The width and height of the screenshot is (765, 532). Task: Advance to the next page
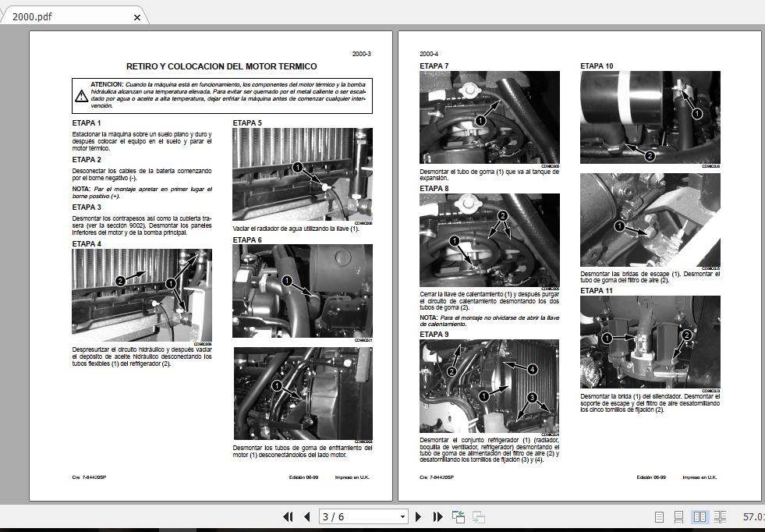tap(419, 516)
